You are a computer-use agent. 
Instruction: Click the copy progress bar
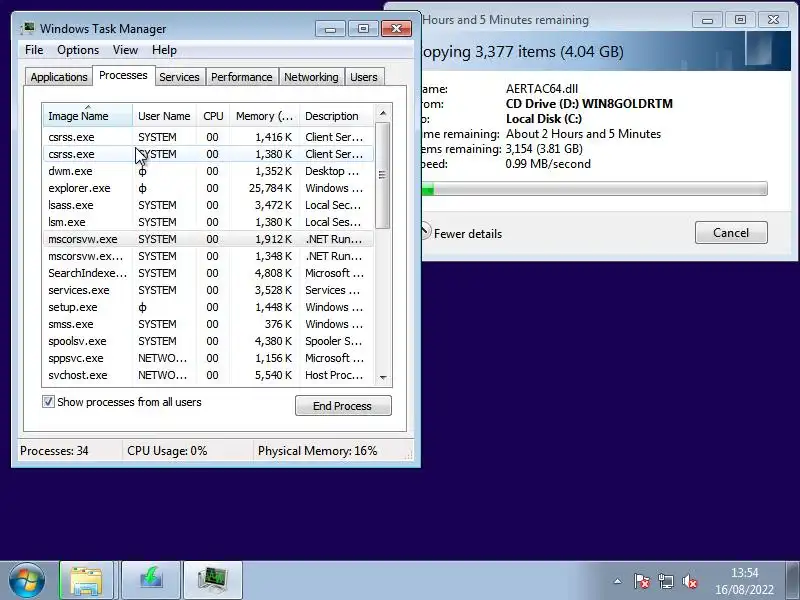click(x=594, y=188)
